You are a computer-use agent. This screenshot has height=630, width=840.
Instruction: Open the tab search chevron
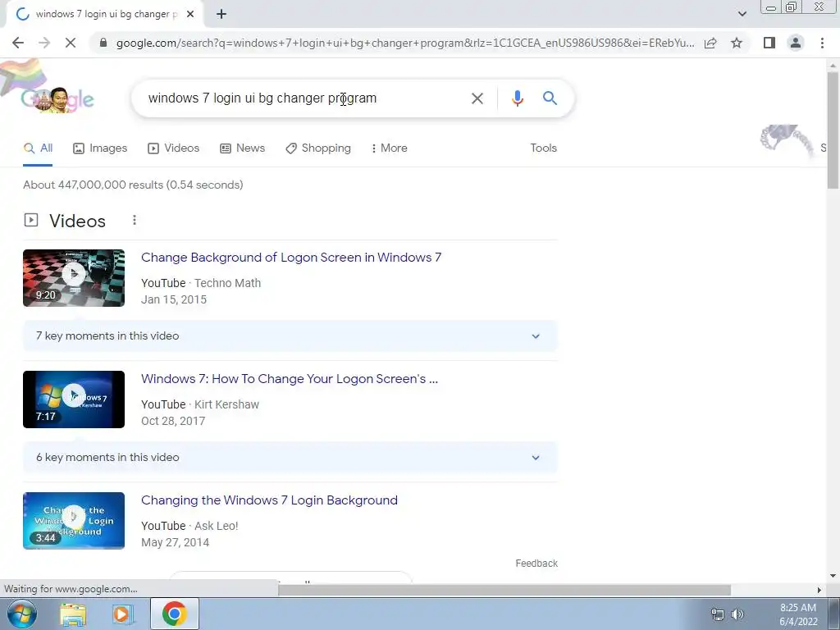coord(742,14)
